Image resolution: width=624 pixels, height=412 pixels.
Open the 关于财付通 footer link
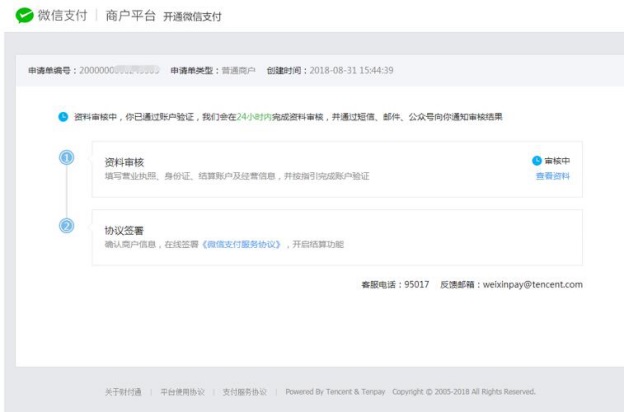click(123, 392)
